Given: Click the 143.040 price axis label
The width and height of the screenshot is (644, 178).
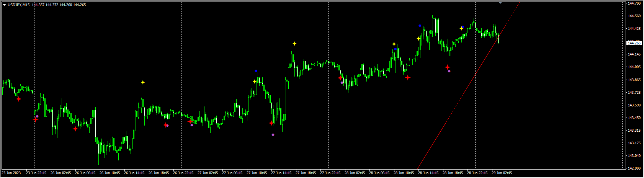Looking at the screenshot, I should tap(634, 156).
